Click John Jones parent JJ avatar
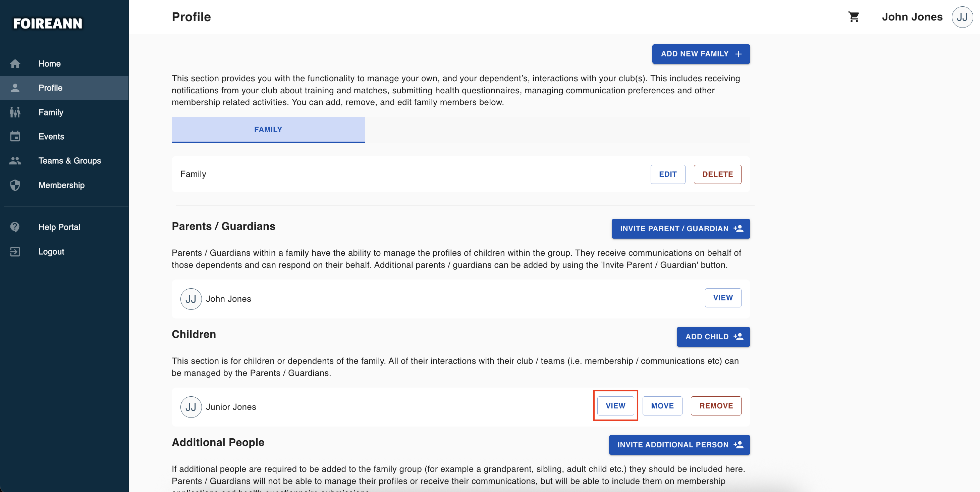980x492 pixels. tap(191, 299)
